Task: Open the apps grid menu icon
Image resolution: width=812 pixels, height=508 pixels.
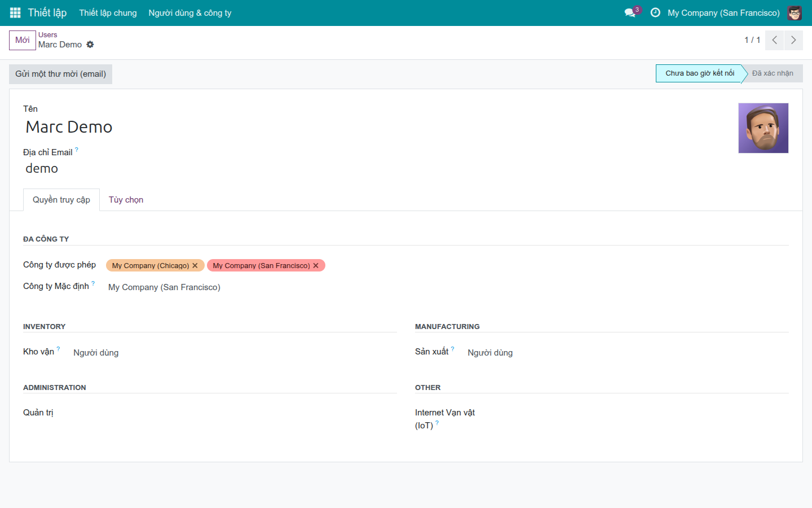Action: click(x=15, y=12)
